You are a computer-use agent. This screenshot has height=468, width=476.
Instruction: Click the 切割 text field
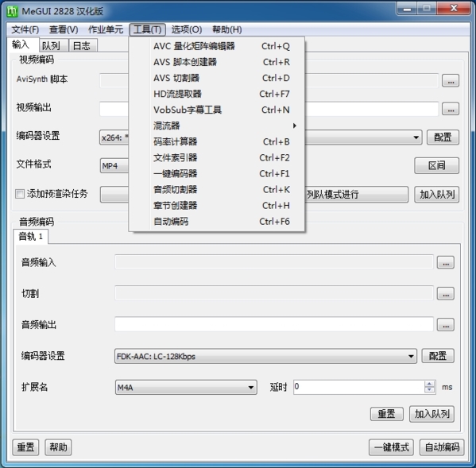pos(274,293)
